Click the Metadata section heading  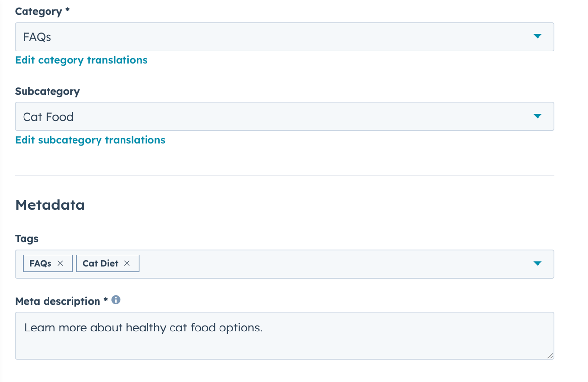point(50,205)
